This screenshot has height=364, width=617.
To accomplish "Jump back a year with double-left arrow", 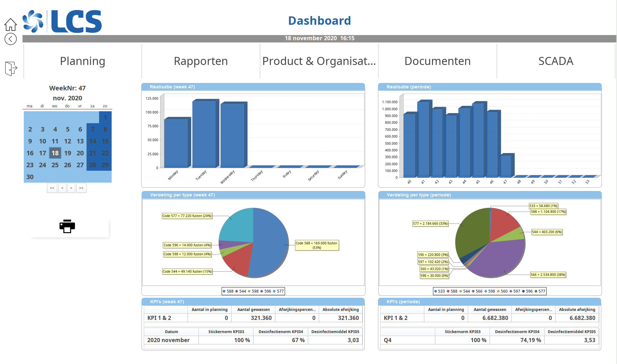I will [x=52, y=188].
